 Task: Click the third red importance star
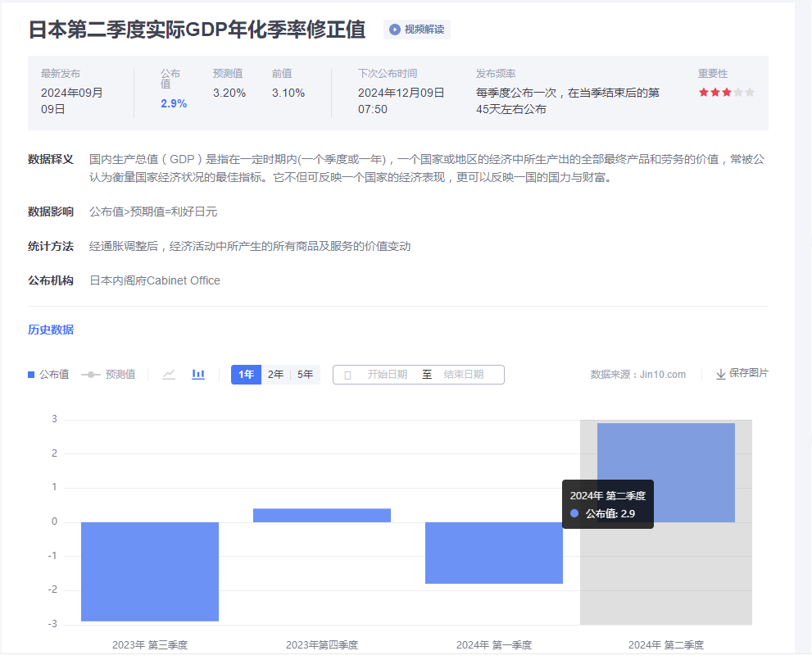click(727, 93)
